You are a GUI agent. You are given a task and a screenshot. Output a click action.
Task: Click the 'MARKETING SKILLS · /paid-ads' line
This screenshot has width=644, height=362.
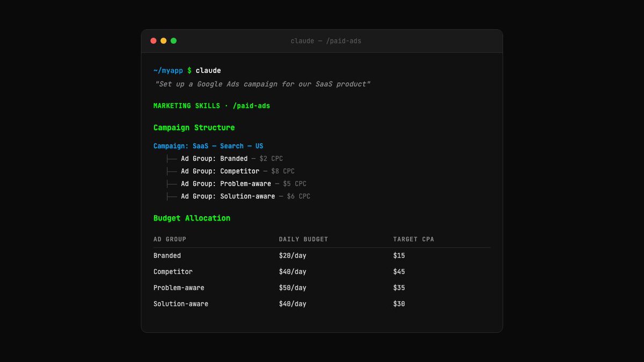click(x=211, y=106)
